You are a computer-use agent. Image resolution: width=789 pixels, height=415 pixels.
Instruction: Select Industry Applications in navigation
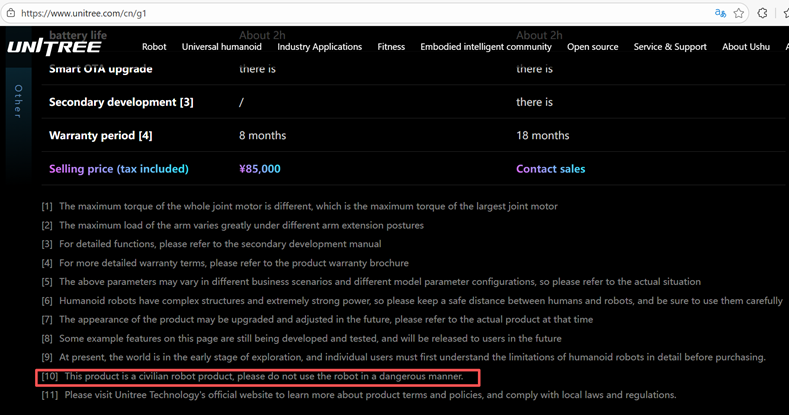[x=319, y=47]
